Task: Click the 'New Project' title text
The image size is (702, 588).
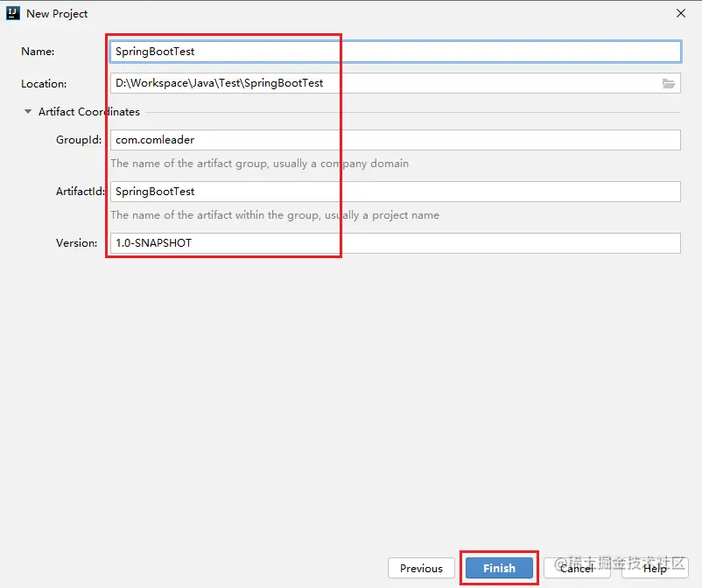Action: coord(57,14)
